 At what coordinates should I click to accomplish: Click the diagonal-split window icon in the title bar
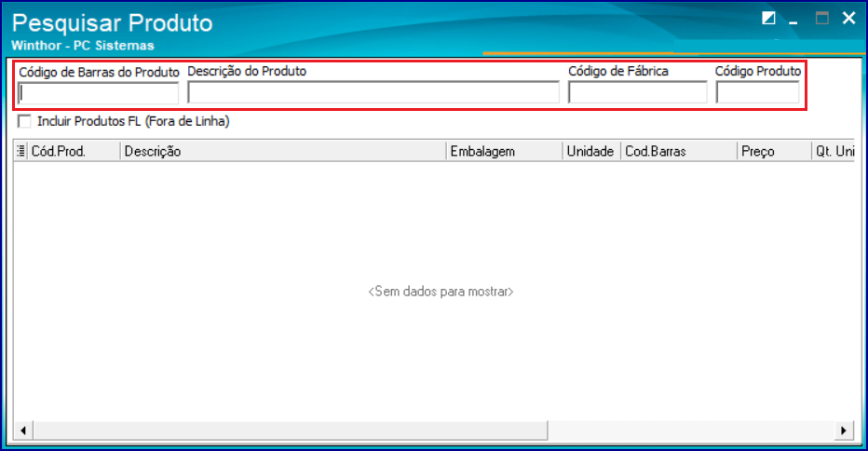768,19
